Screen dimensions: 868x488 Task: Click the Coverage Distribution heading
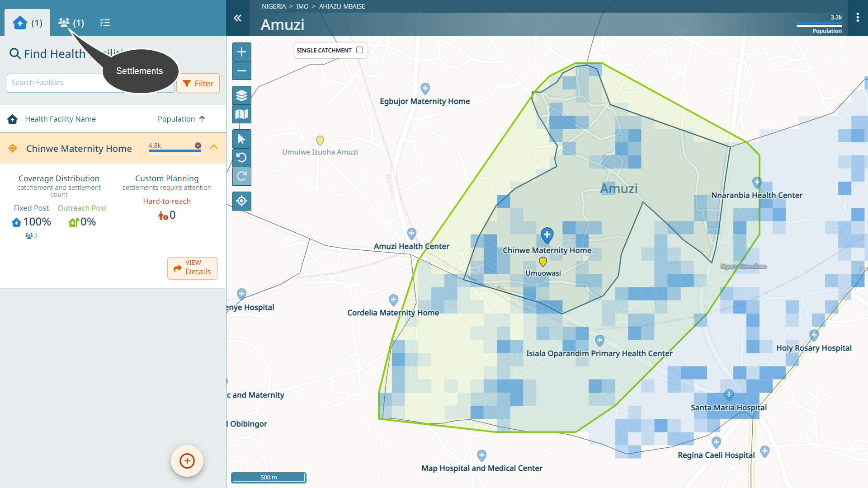pyautogui.click(x=59, y=178)
